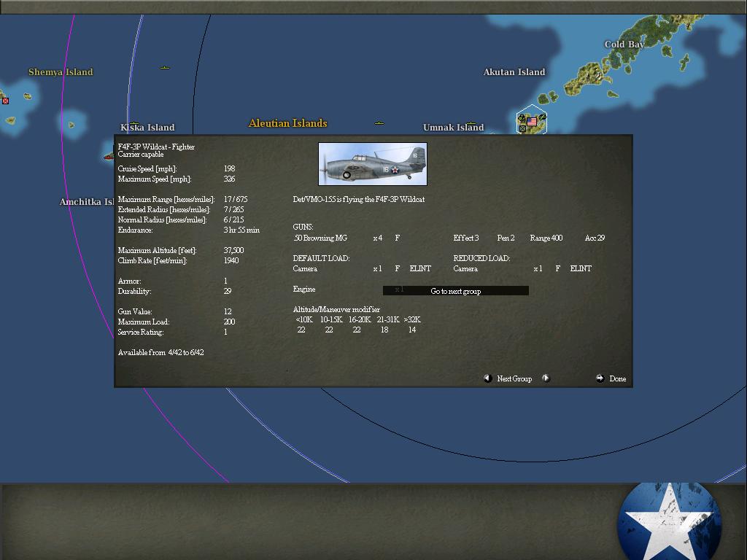This screenshot has width=747, height=560.
Task: Click the >32K altitude band label
Action: click(x=412, y=319)
